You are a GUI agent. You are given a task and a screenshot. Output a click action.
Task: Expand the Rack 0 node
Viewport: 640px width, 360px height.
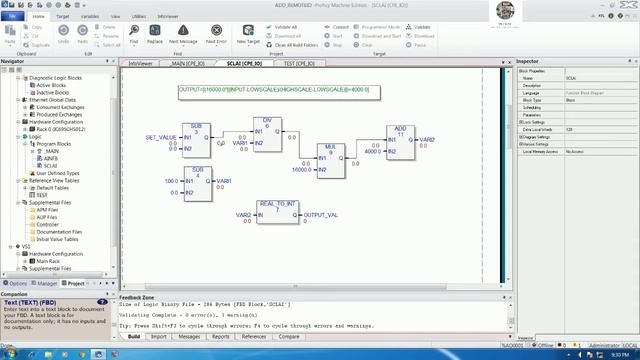(x=25, y=129)
